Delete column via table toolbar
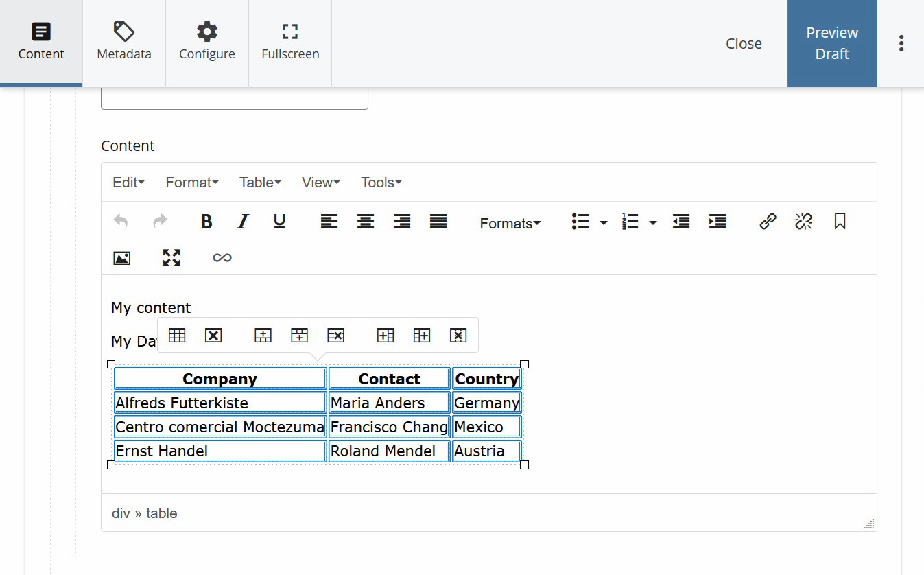 click(x=458, y=336)
